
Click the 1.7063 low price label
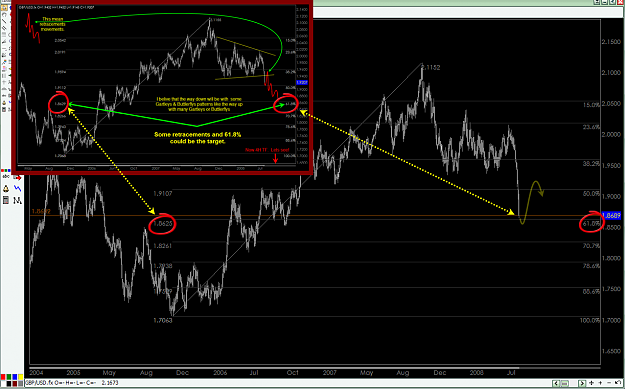coord(163,320)
